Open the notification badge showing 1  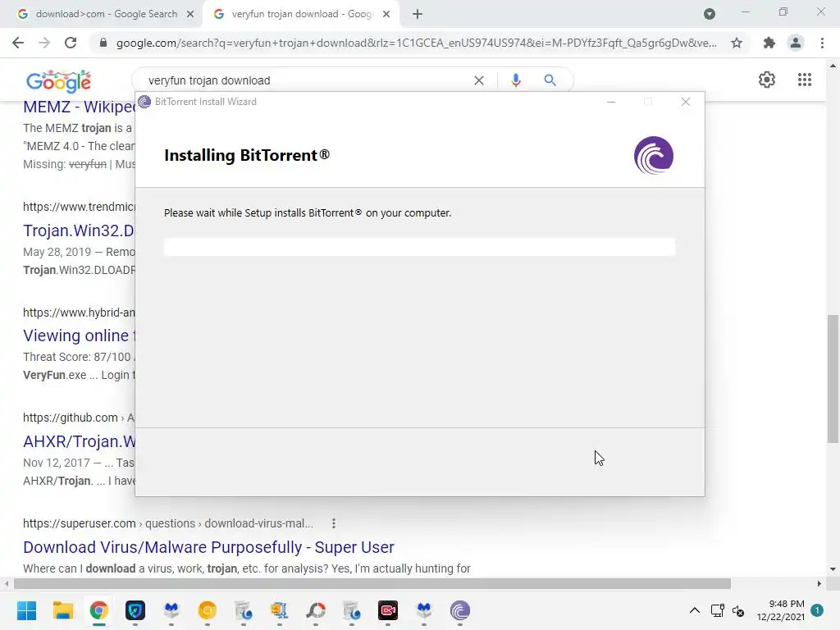pos(817,610)
